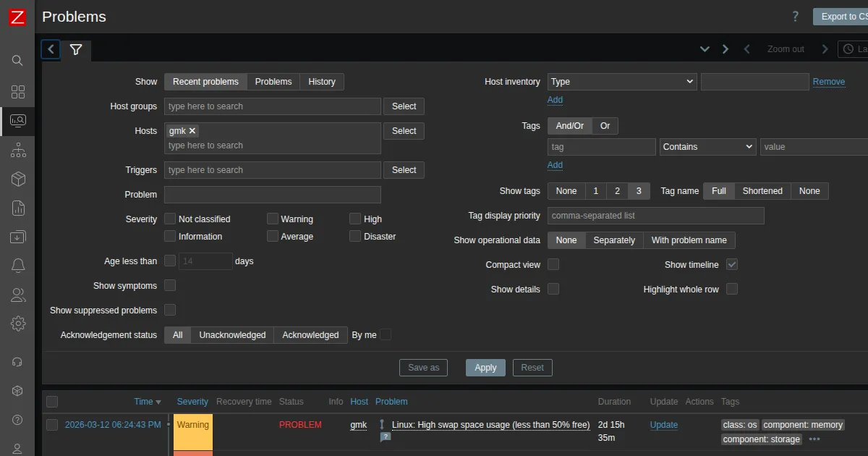The height and width of the screenshot is (456, 868).
Task: Switch to the History tab
Action: (x=322, y=82)
